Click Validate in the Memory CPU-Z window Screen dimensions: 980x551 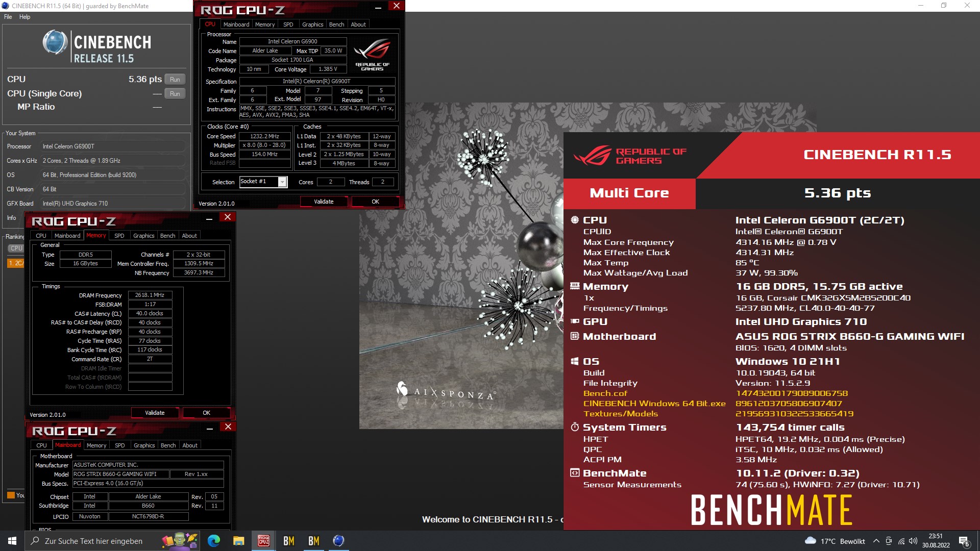(155, 413)
